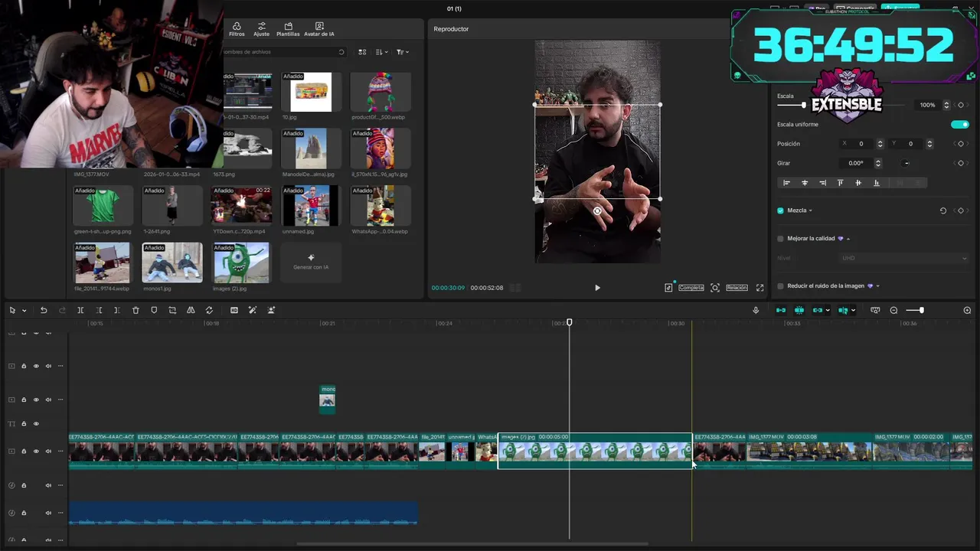Toggle main track magnet snapping icon
Viewport: 980px width, 551px height.
coord(780,310)
